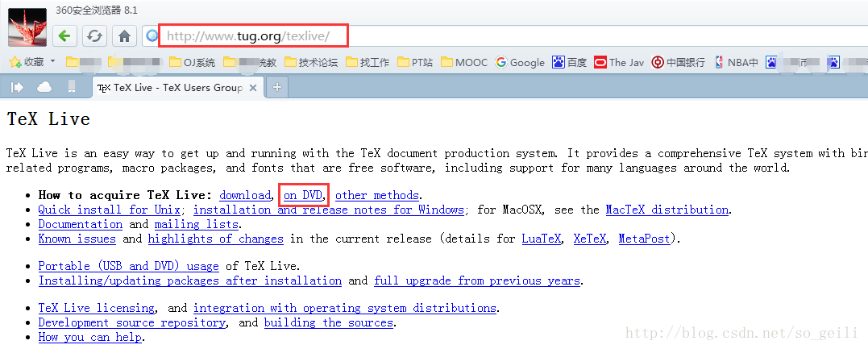Open Quick install for Unix link
The width and height of the screenshot is (868, 349).
[x=109, y=210]
